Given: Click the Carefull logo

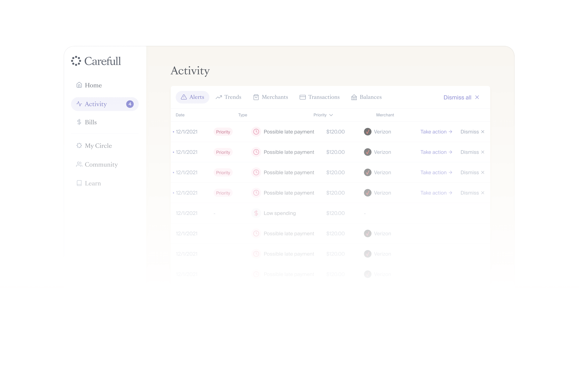Looking at the screenshot, I should click(96, 61).
